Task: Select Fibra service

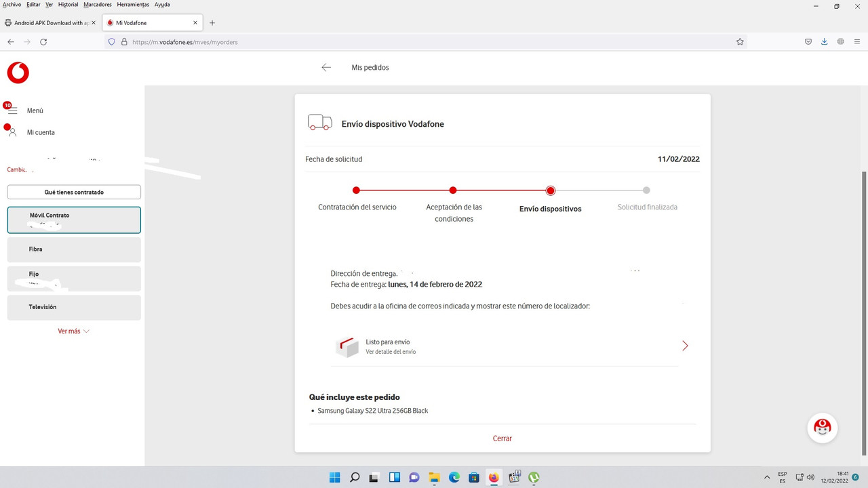Action: (74, 249)
